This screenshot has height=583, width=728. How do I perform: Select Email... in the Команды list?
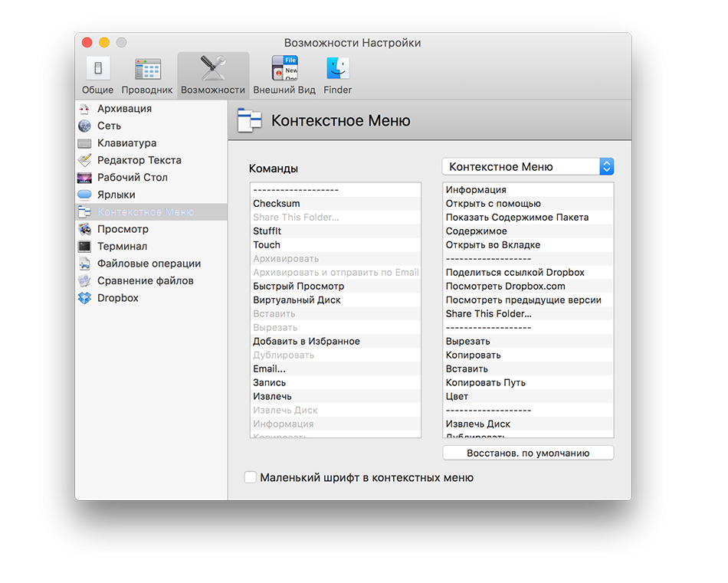[335, 368]
